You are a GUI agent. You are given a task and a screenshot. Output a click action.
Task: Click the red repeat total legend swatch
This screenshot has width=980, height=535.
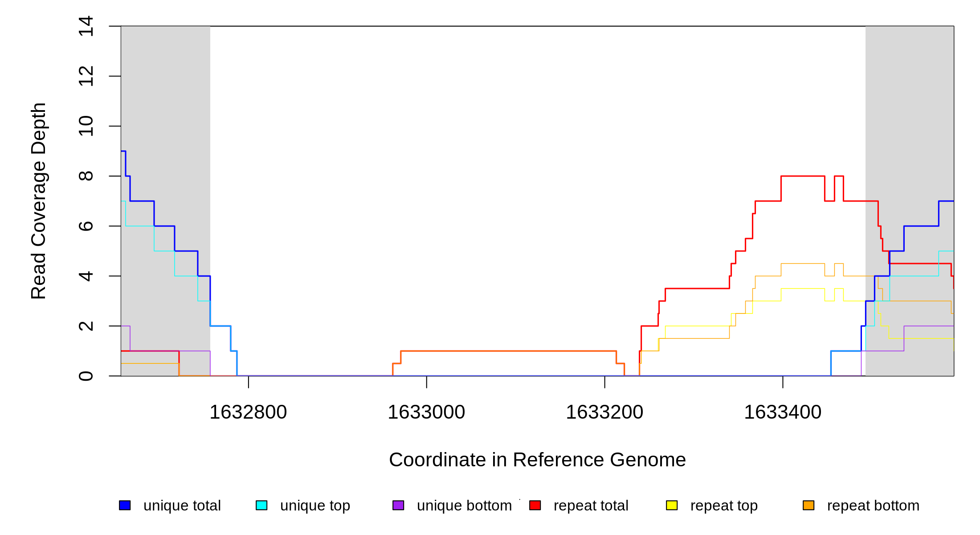(535, 505)
